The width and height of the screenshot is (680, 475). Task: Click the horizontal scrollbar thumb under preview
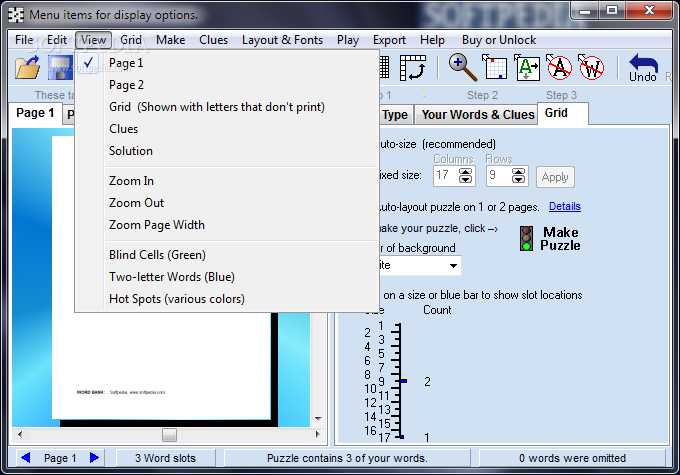tap(169, 435)
